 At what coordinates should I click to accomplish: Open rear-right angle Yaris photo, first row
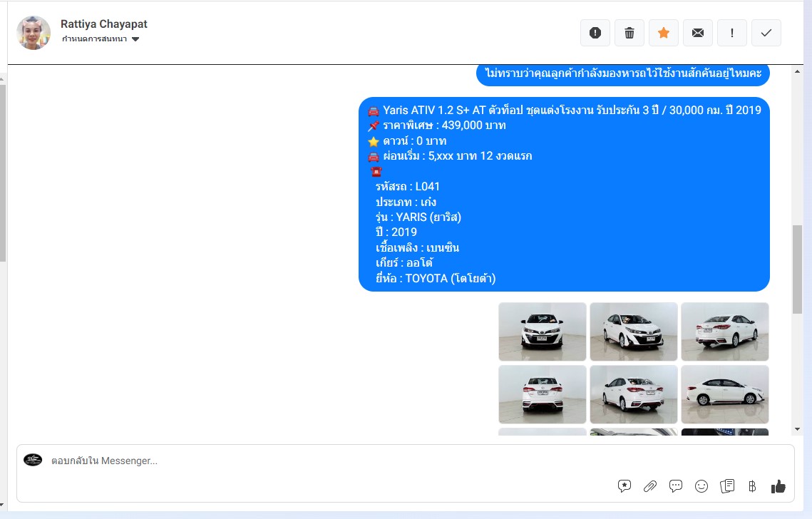[x=724, y=332]
